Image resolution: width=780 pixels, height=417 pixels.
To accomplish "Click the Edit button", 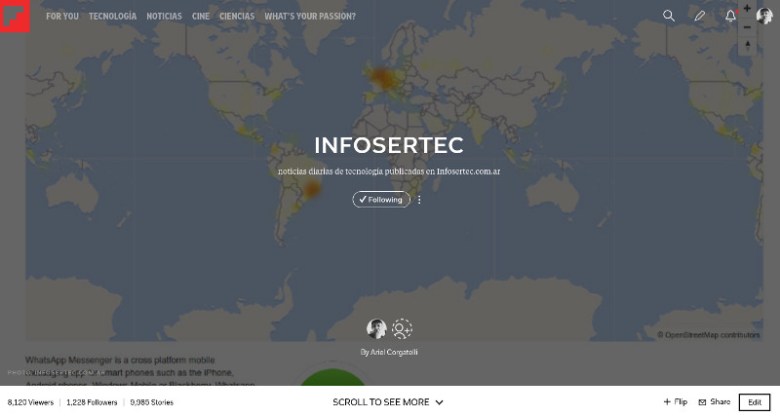I will pyautogui.click(x=755, y=402).
